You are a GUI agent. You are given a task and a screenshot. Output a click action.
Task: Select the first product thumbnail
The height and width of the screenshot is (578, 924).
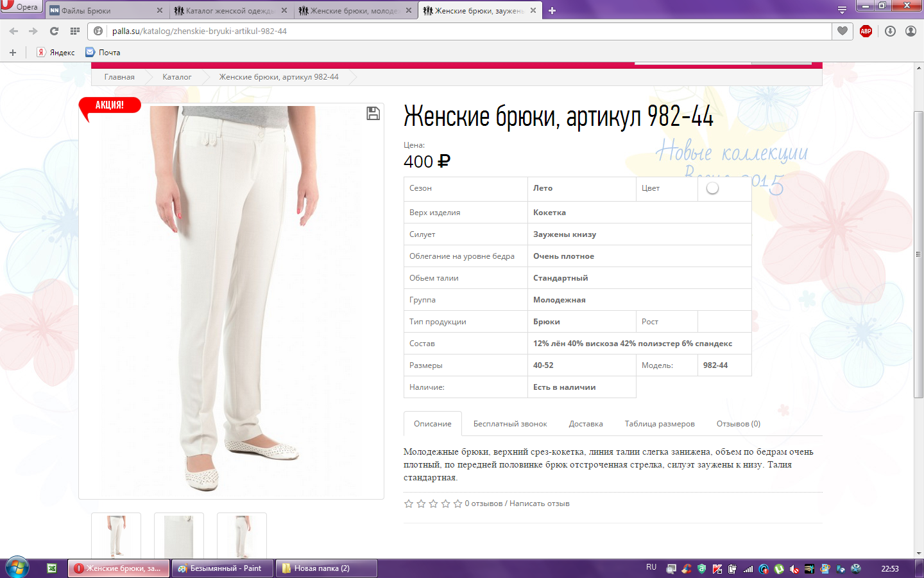[x=116, y=536]
